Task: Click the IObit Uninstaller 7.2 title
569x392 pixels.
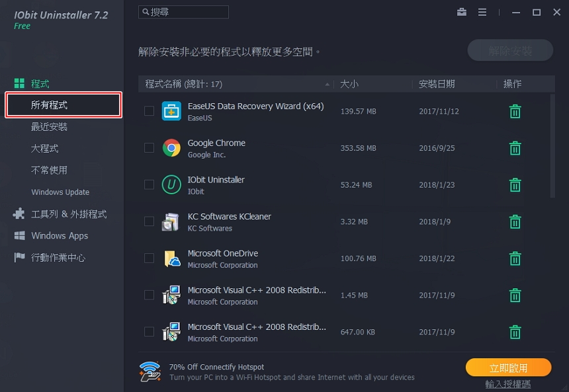Action: tap(61, 15)
